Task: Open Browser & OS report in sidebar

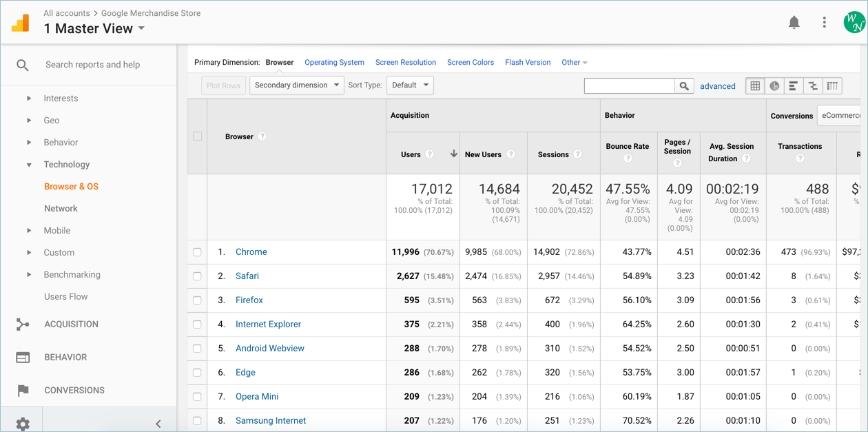Action: (72, 187)
